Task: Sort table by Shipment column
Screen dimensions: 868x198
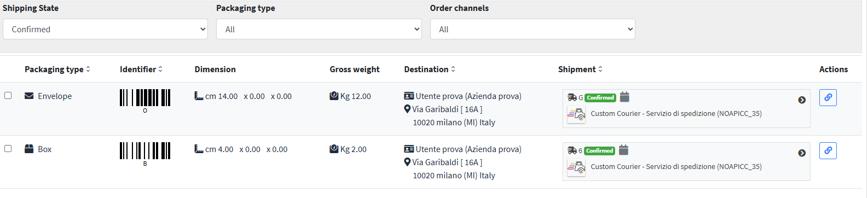Action: pos(580,69)
